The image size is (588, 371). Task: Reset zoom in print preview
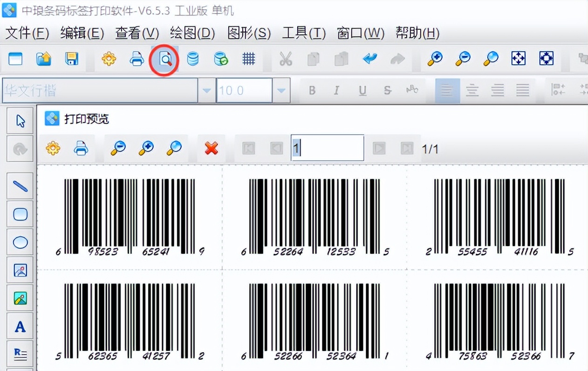pyautogui.click(x=174, y=149)
